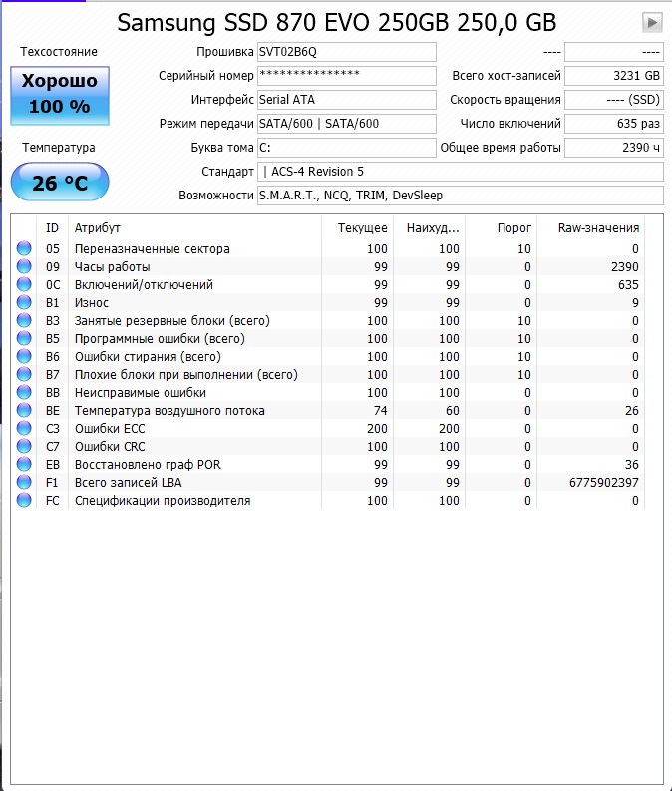This screenshot has height=791, width=672.
Task: Click the status circle of row BE
Action: [24, 410]
